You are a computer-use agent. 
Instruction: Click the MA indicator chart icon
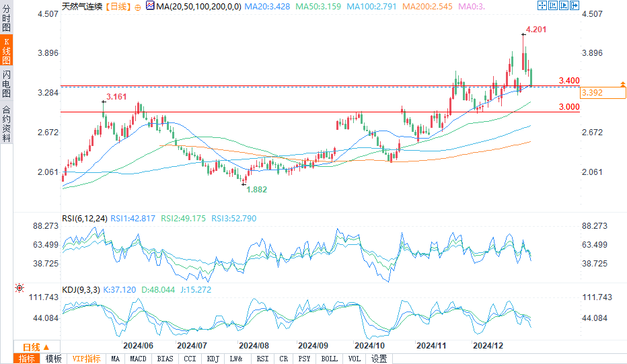tap(150, 5)
